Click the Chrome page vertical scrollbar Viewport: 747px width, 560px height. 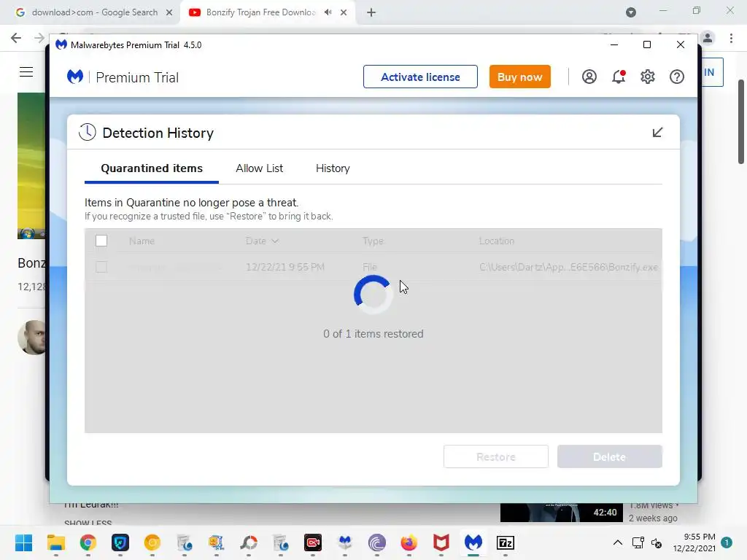[x=741, y=122]
